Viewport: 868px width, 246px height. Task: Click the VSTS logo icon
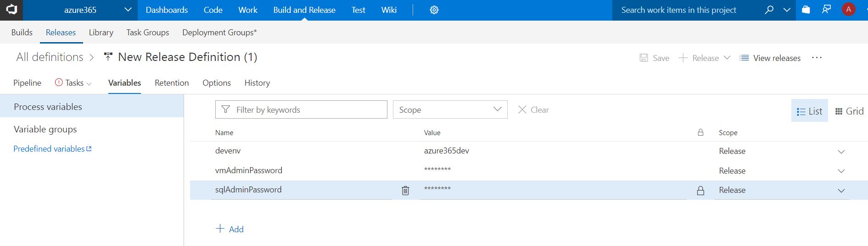click(x=11, y=10)
